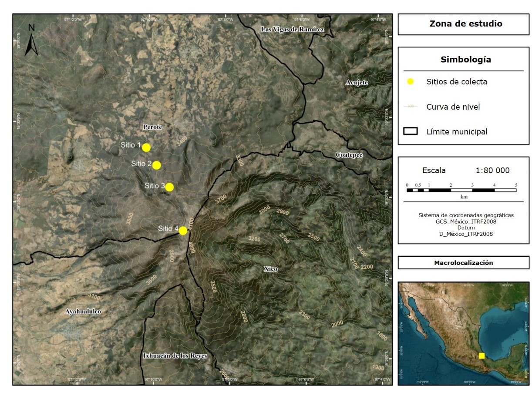Select the Coatepec municipality label
This screenshot has height=399, width=532.
click(349, 155)
